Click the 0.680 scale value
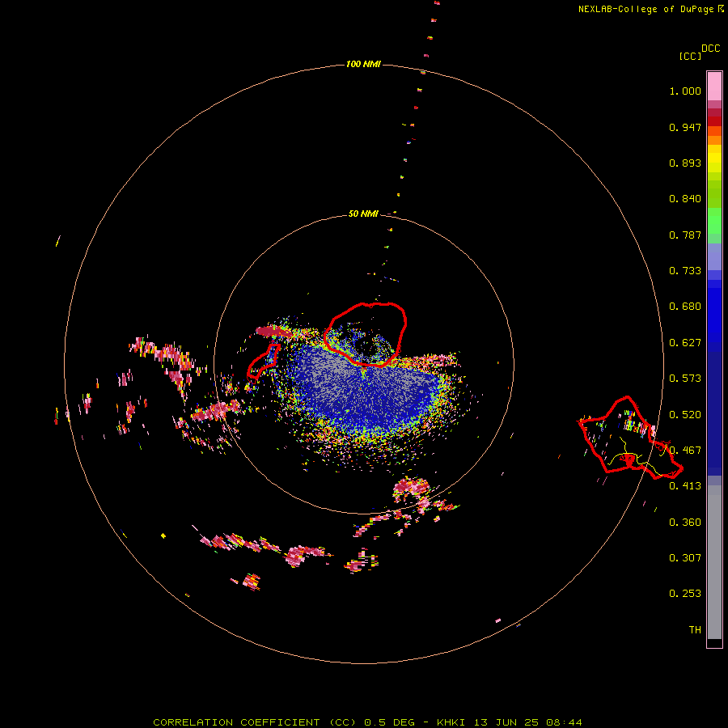This screenshot has width=728, height=728. coord(685,307)
